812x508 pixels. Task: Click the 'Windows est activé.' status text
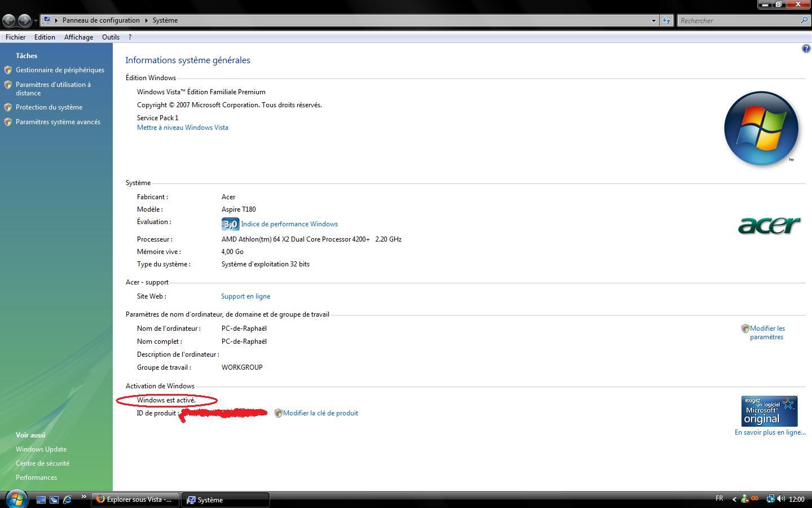click(166, 400)
